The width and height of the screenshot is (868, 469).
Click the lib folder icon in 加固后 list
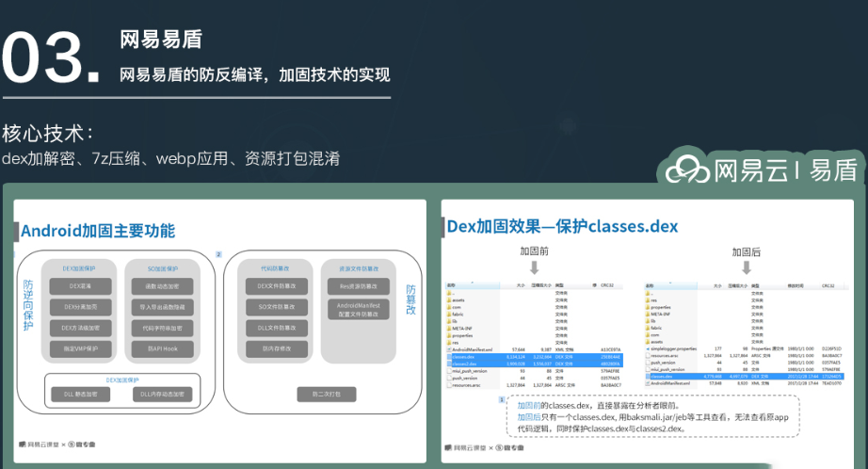pyautogui.click(x=648, y=321)
